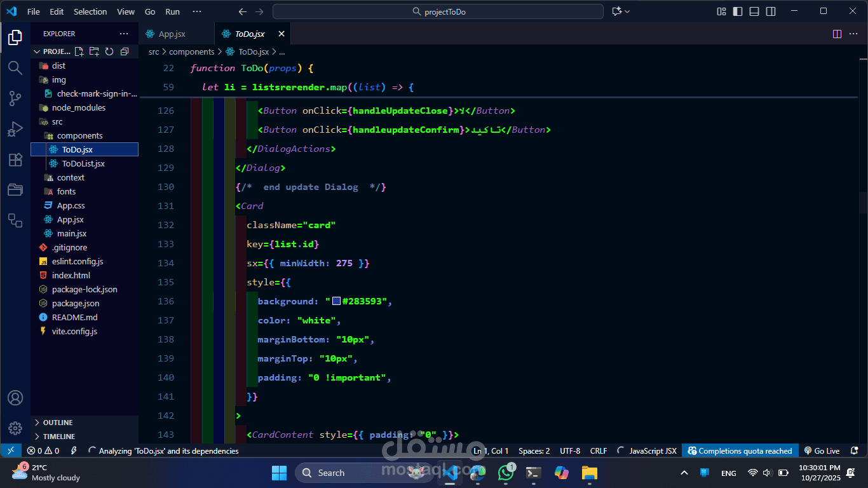
Task: Toggle the primary side bar layout button
Action: click(738, 11)
